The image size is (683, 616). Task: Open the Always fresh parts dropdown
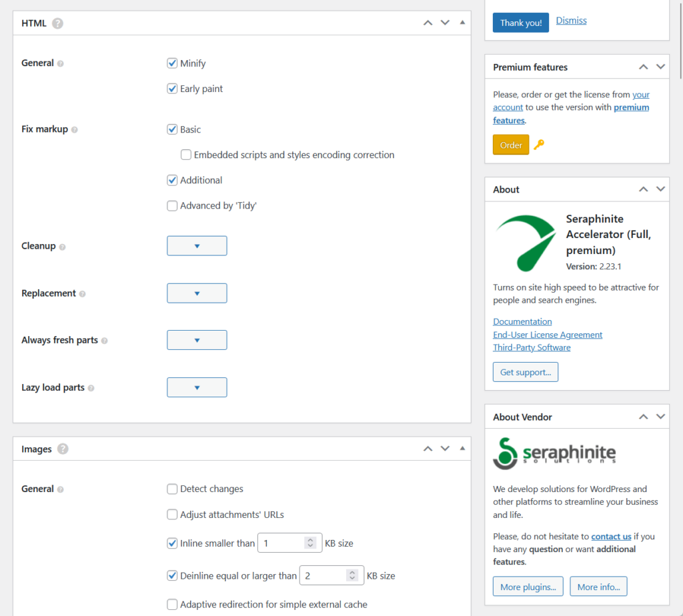(197, 340)
